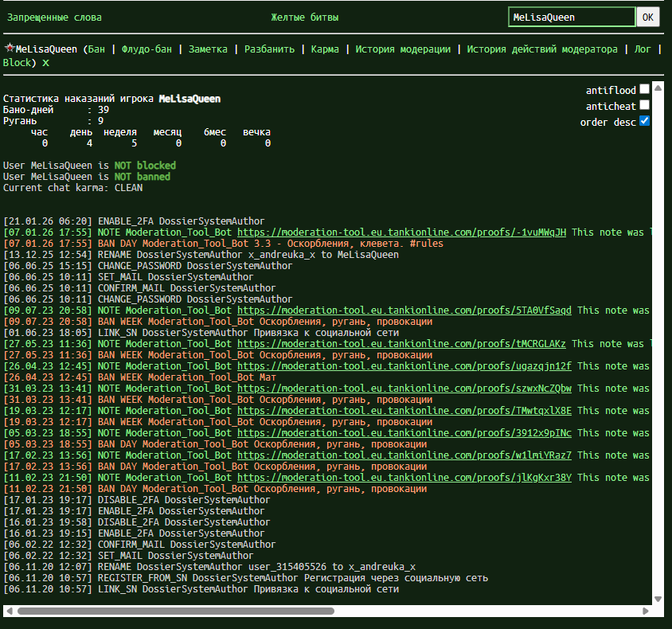
Task: Click the username search input field
Action: pyautogui.click(x=571, y=17)
